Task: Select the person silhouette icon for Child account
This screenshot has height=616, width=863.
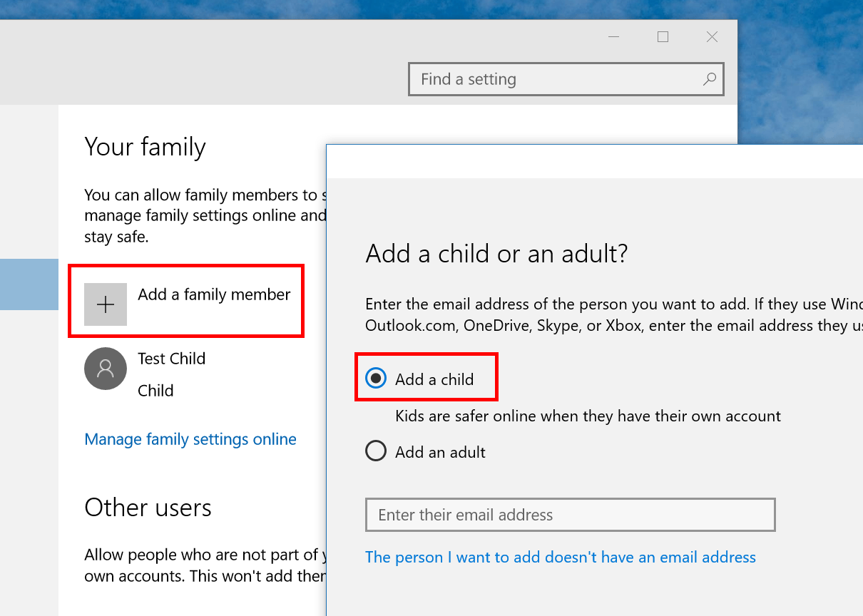Action: 106,369
